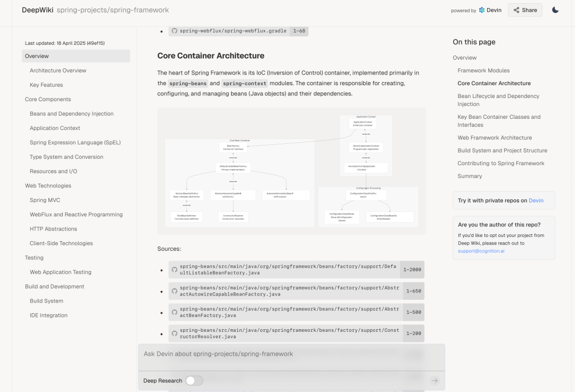The image size is (575, 392).
Task: Enable the Deep Research toggle
Action: click(x=194, y=381)
